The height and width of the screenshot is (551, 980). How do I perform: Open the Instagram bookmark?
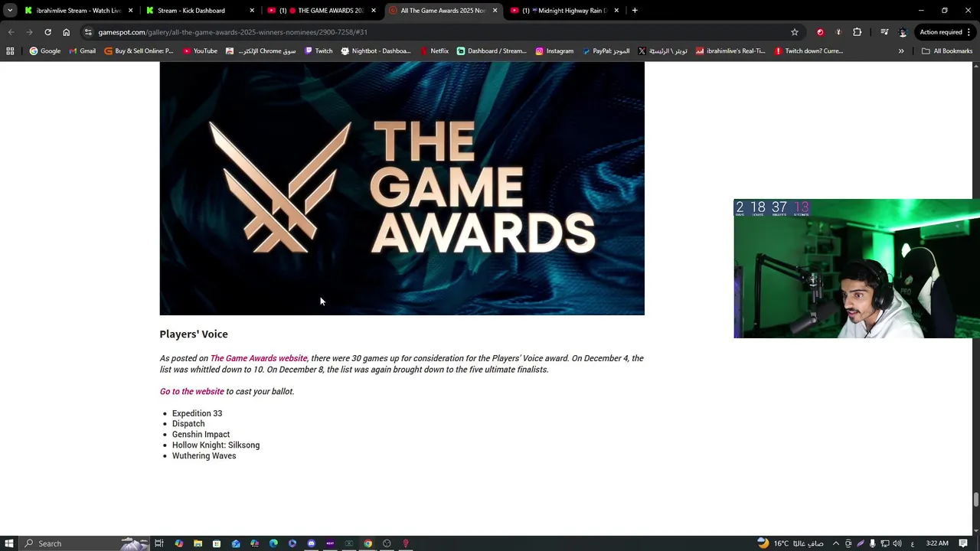(554, 51)
